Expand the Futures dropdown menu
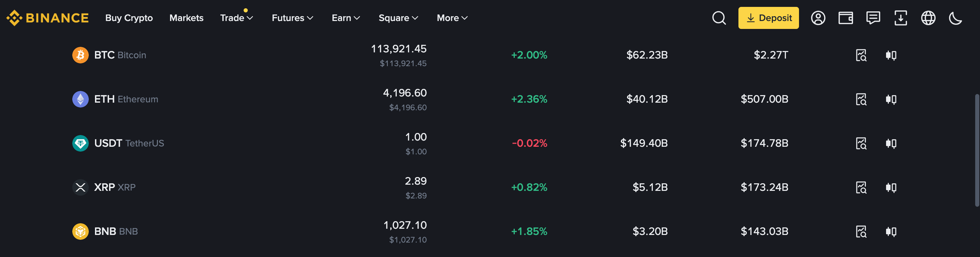This screenshot has width=980, height=257. click(x=292, y=18)
